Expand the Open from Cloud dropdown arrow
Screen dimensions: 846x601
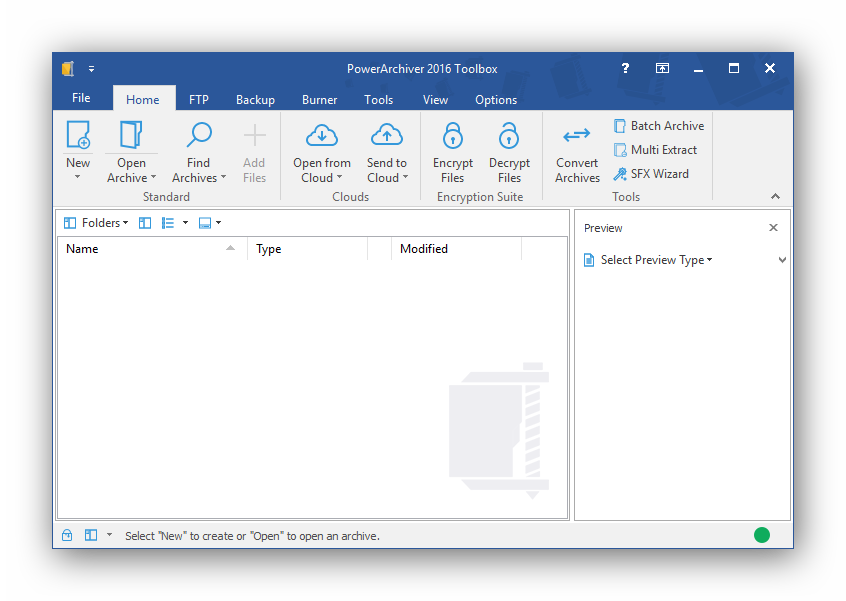click(339, 177)
